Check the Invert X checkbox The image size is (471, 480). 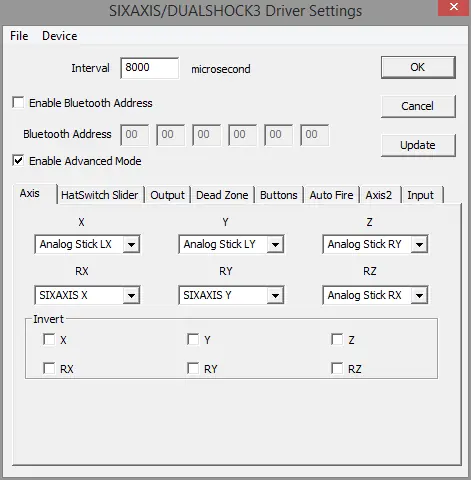[49, 340]
